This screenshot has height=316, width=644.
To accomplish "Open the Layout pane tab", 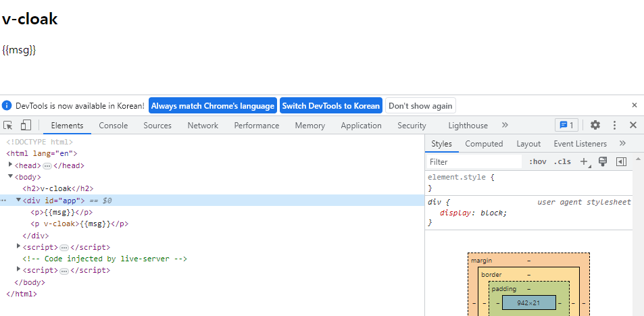I will point(528,144).
